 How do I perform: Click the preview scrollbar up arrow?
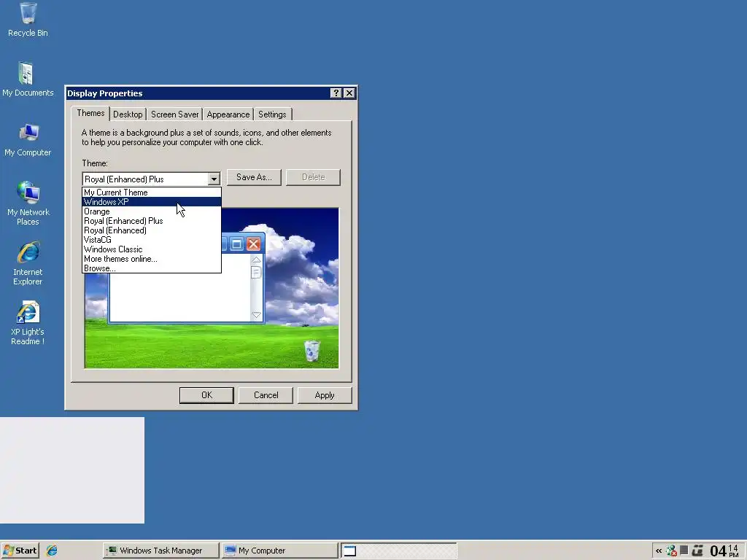coord(256,260)
